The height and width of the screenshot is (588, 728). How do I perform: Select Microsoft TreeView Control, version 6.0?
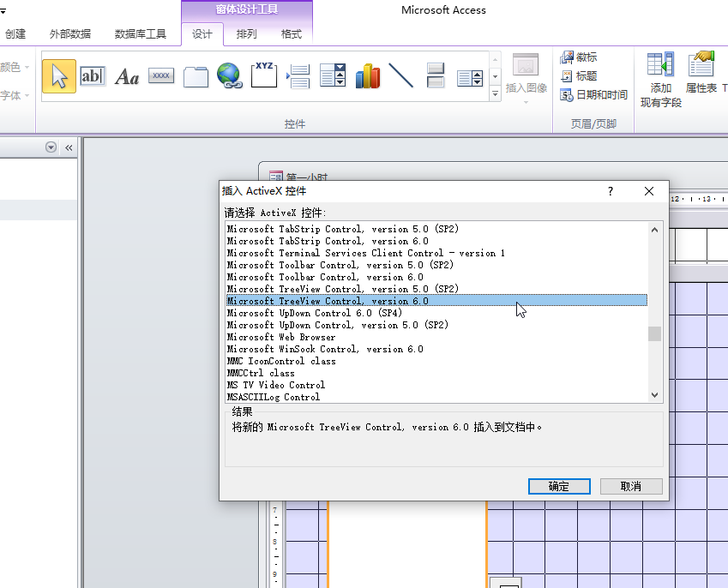pyautogui.click(x=436, y=301)
